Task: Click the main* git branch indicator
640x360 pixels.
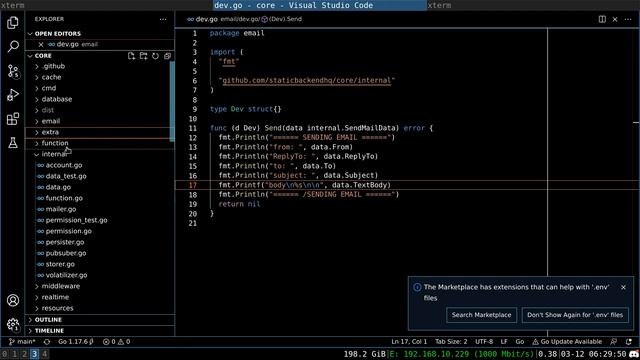Action: pyautogui.click(x=22, y=342)
